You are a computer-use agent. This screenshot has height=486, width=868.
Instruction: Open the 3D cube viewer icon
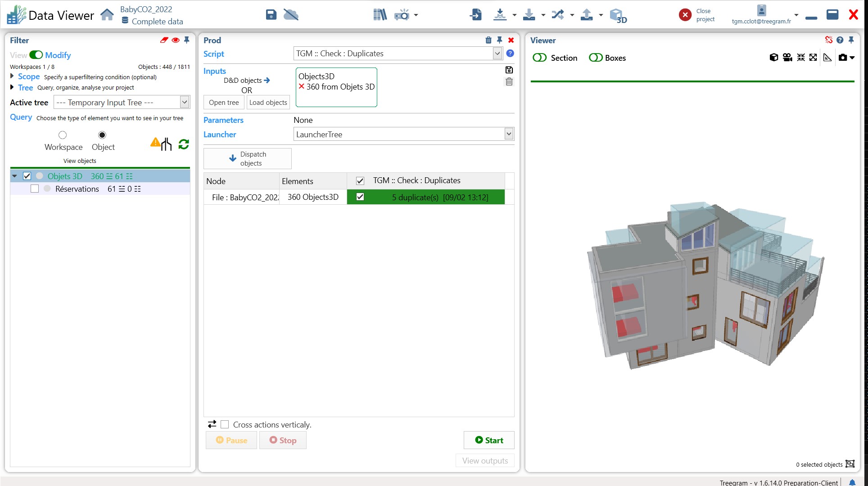(x=618, y=16)
